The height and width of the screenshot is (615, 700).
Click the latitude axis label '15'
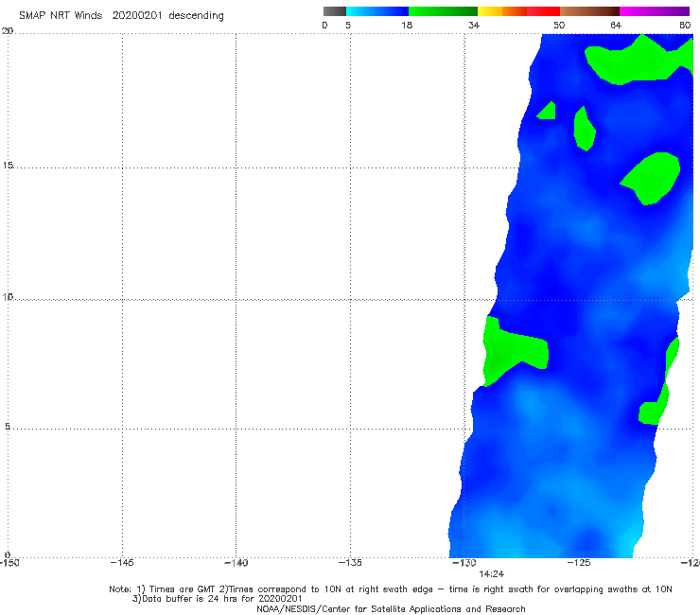pyautogui.click(x=8, y=166)
